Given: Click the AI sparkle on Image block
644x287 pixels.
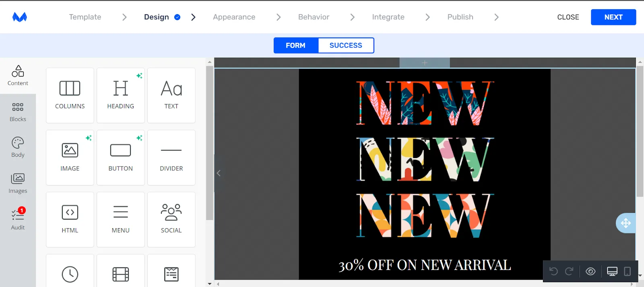Looking at the screenshot, I should point(89,138).
